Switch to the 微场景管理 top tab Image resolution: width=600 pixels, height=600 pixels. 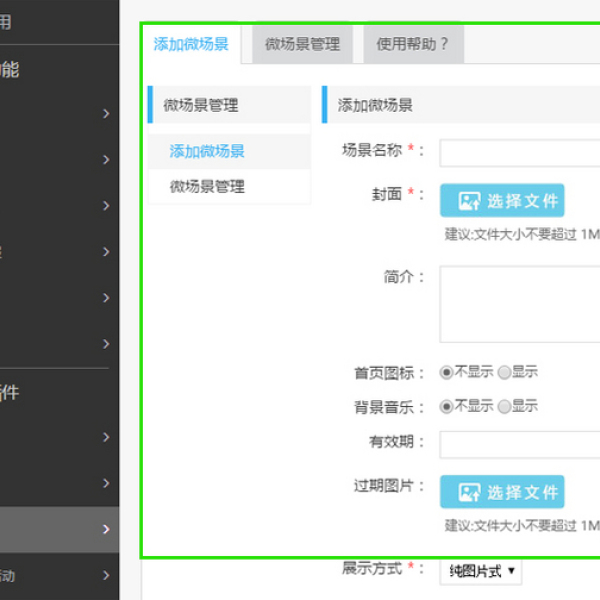[302, 44]
